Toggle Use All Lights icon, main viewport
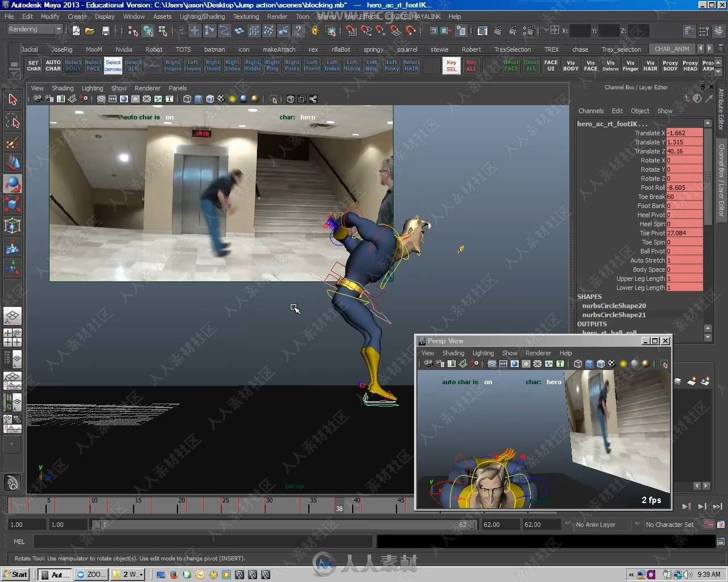The image size is (728, 582). coord(233,99)
